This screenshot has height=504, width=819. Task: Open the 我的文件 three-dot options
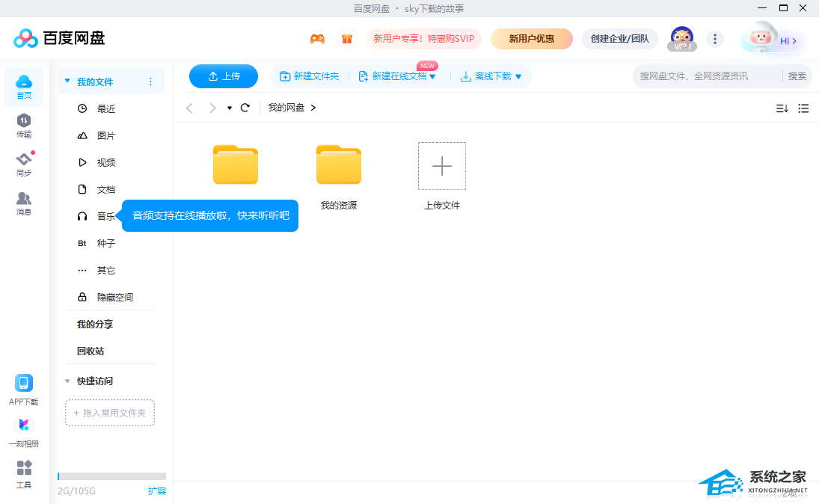[x=150, y=82]
